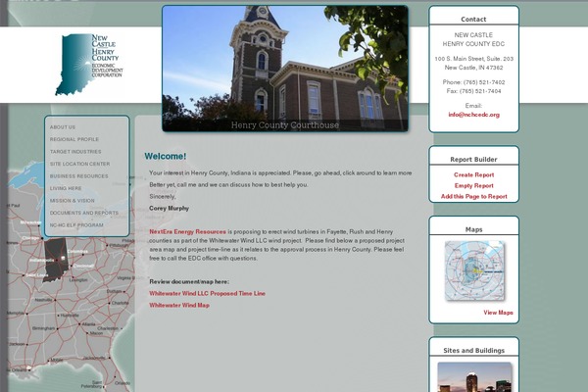The height and width of the screenshot is (392, 588).
Task: Open the Whitewater Wind Map link
Action: point(179,306)
